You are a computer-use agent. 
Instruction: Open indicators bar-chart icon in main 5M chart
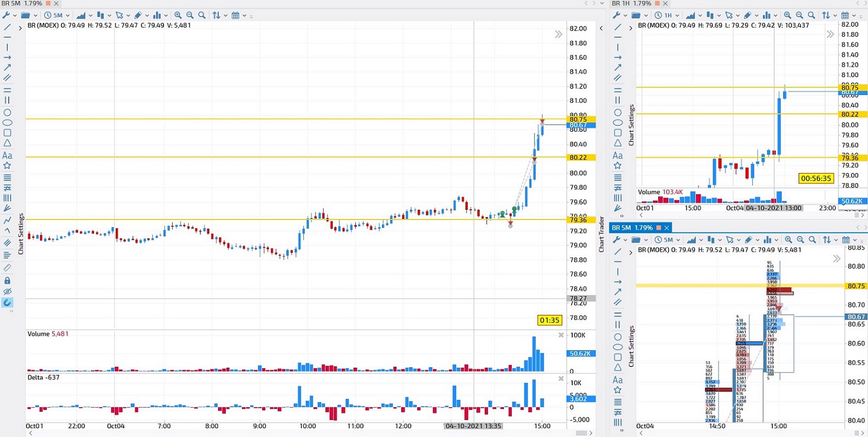(x=157, y=15)
